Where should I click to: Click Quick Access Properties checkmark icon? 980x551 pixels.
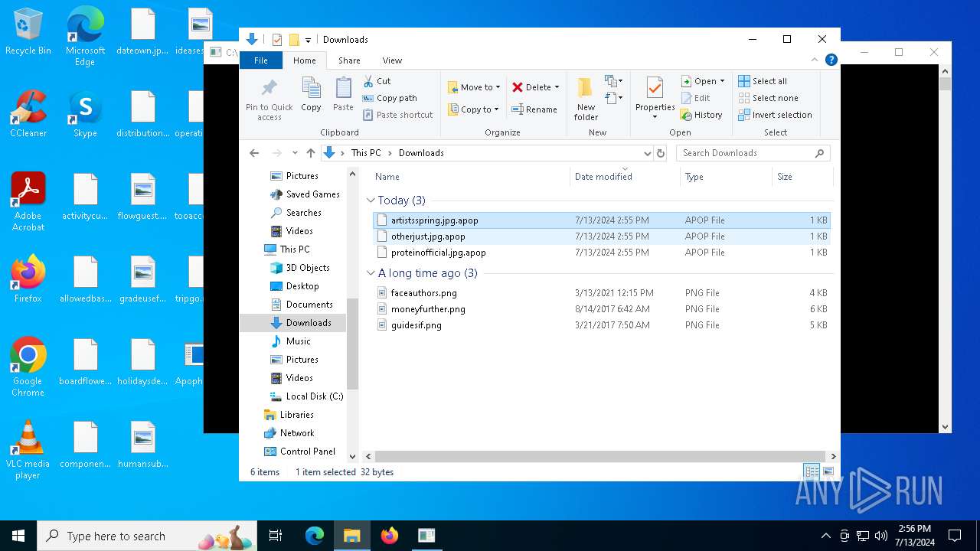tap(276, 40)
